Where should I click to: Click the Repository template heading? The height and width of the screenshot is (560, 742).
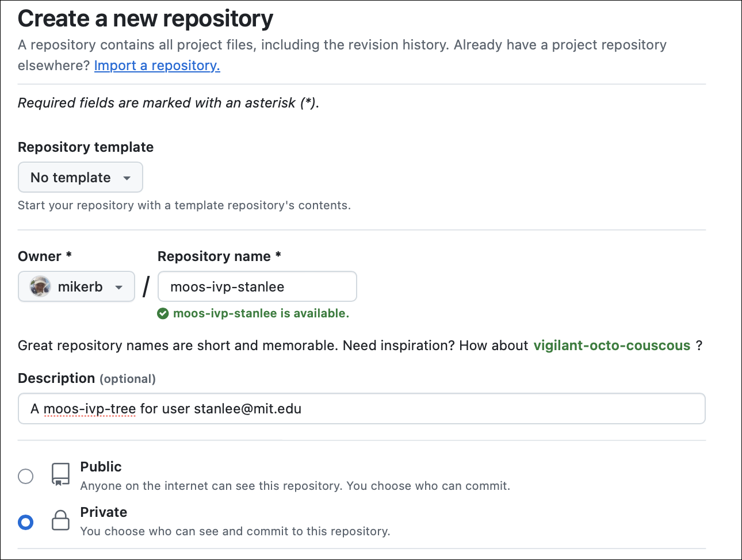(86, 147)
